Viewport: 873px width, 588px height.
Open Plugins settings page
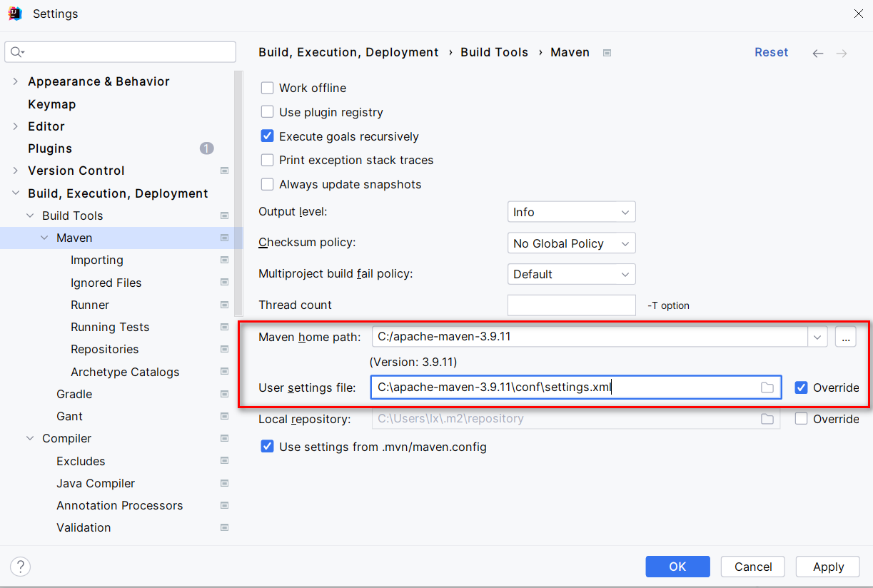point(50,148)
